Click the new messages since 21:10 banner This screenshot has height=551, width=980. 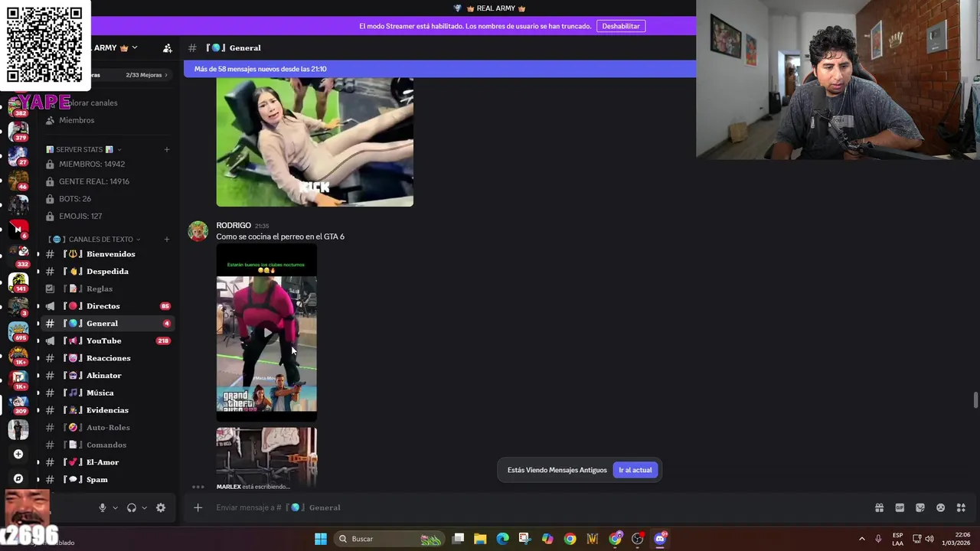[x=439, y=69]
